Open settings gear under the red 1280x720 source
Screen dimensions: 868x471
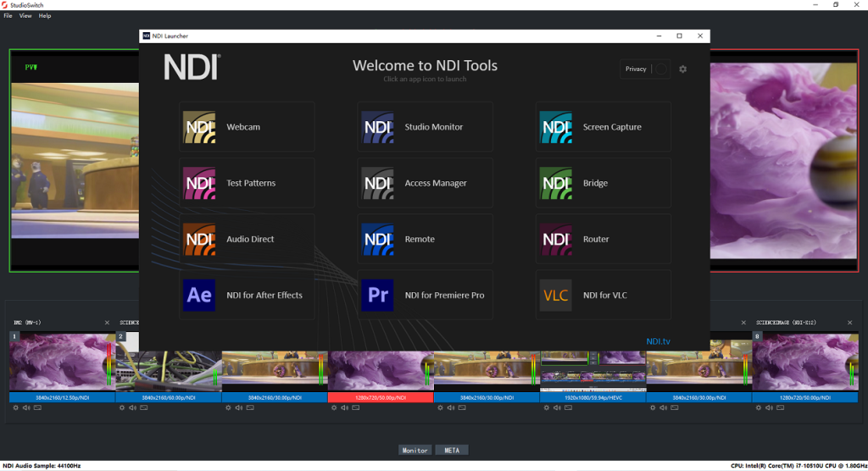(x=334, y=408)
